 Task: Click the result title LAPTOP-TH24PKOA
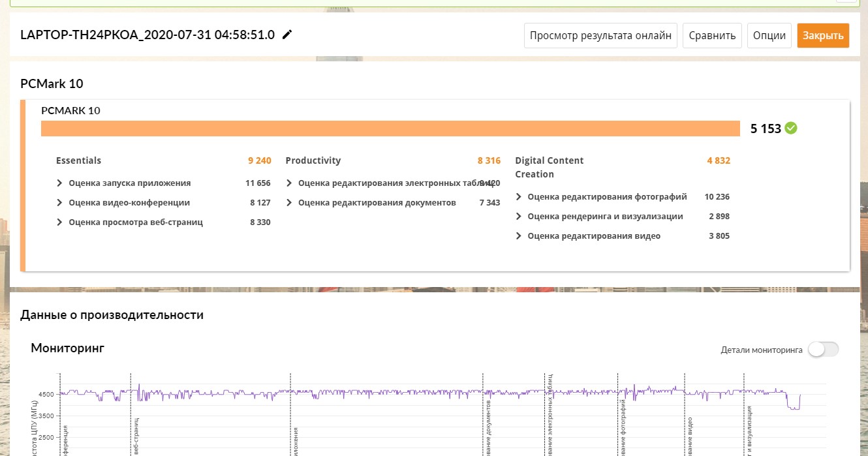point(147,35)
